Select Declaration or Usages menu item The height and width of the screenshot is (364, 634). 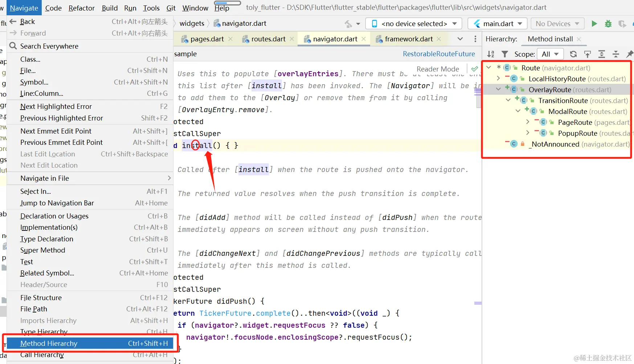click(x=90, y=216)
